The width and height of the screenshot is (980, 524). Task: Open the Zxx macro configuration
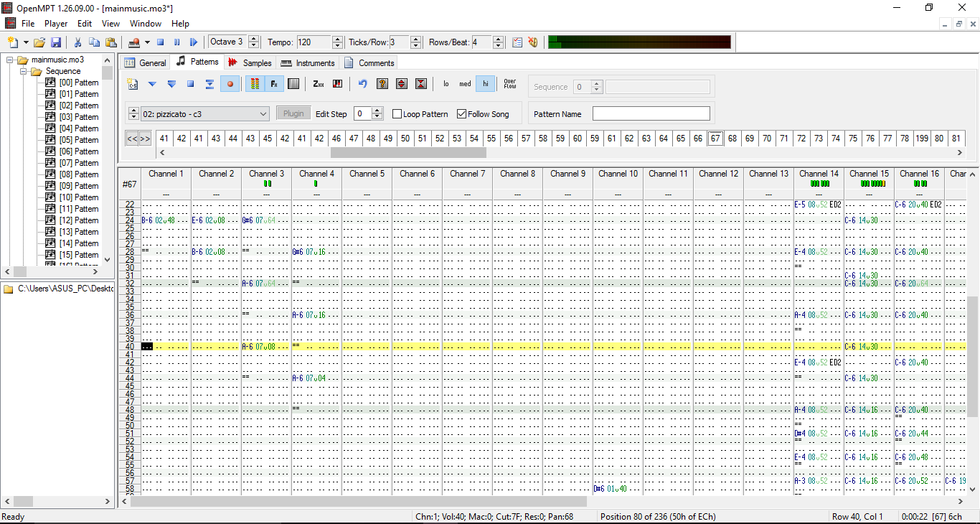tap(319, 84)
